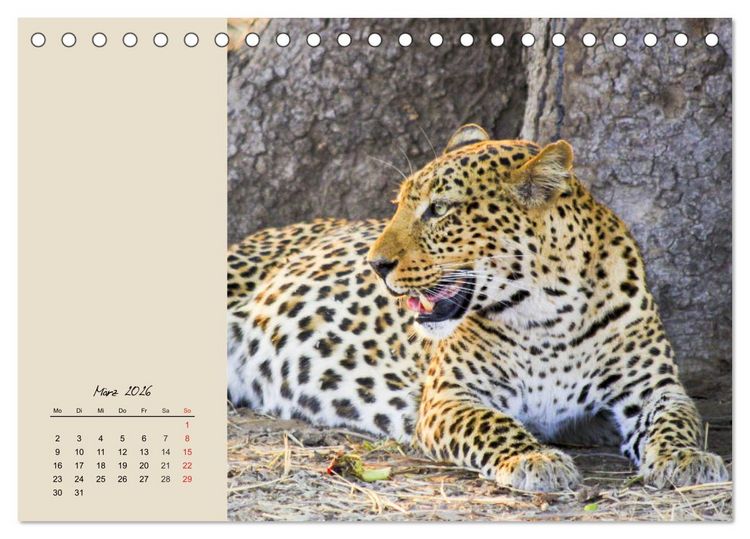750x539 pixels.
Task: Click date 6 in the calendar
Action: [x=144, y=438]
